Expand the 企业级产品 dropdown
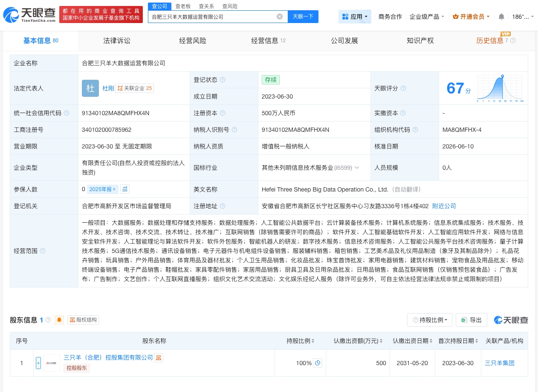The image size is (538, 392). [427, 17]
